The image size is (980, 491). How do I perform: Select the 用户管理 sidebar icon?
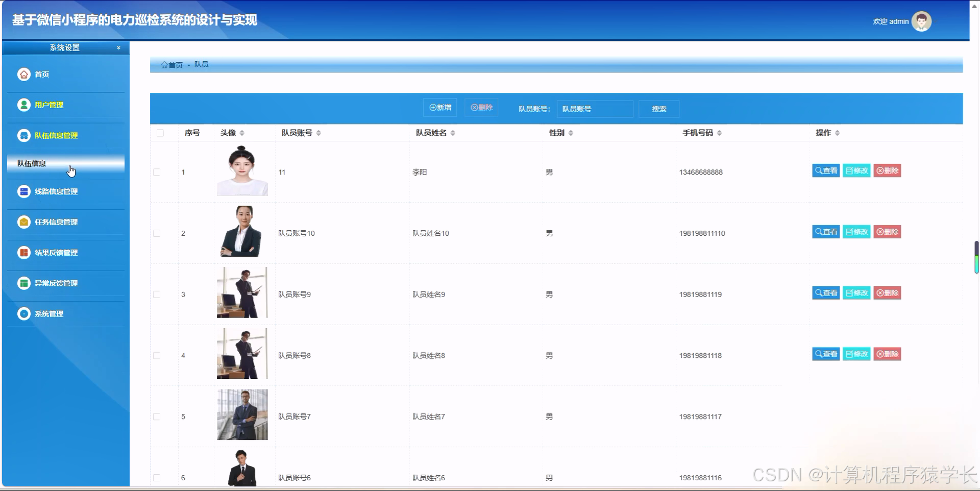click(x=24, y=105)
